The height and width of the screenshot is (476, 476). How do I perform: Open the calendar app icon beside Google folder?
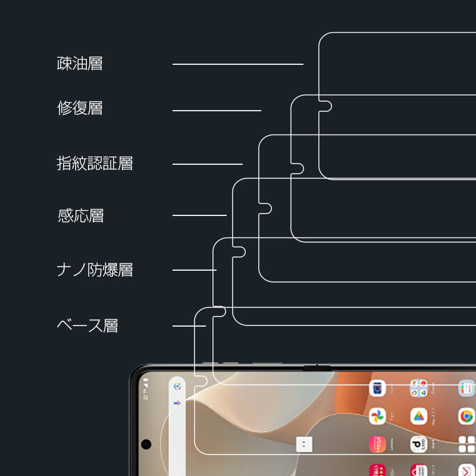tap(466, 389)
